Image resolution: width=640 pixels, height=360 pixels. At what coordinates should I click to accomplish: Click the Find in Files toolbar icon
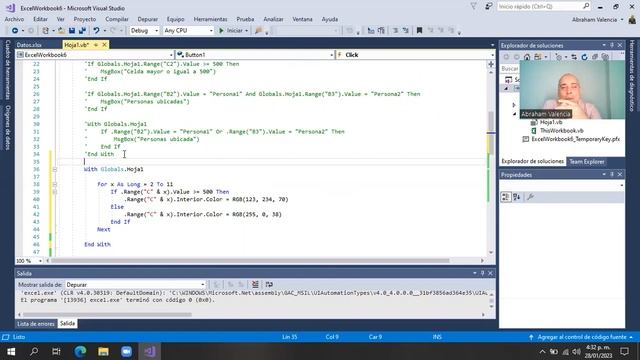(258, 31)
